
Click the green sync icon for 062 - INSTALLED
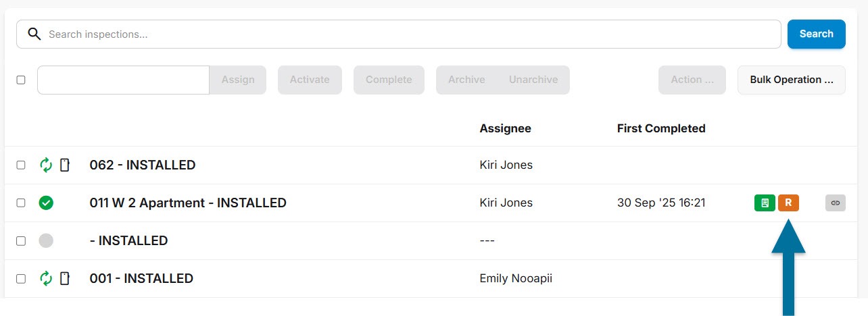coord(46,165)
